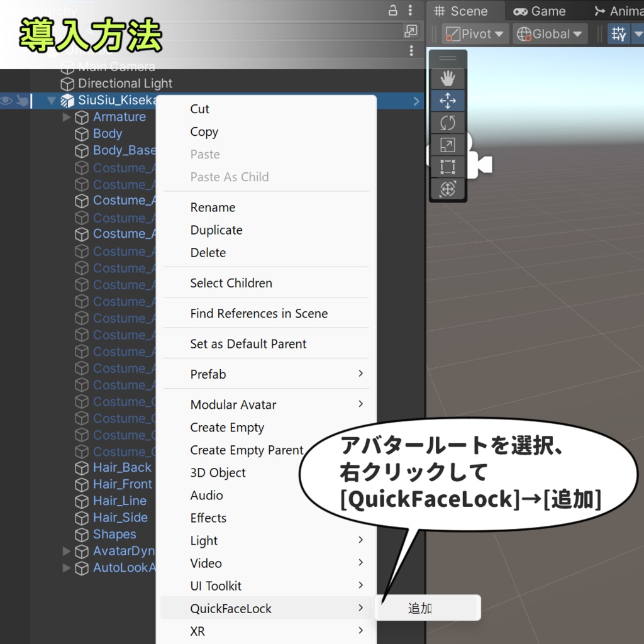The width and height of the screenshot is (644, 644).
Task: Open Hierarchy panel three-dot options menu
Action: (x=410, y=10)
